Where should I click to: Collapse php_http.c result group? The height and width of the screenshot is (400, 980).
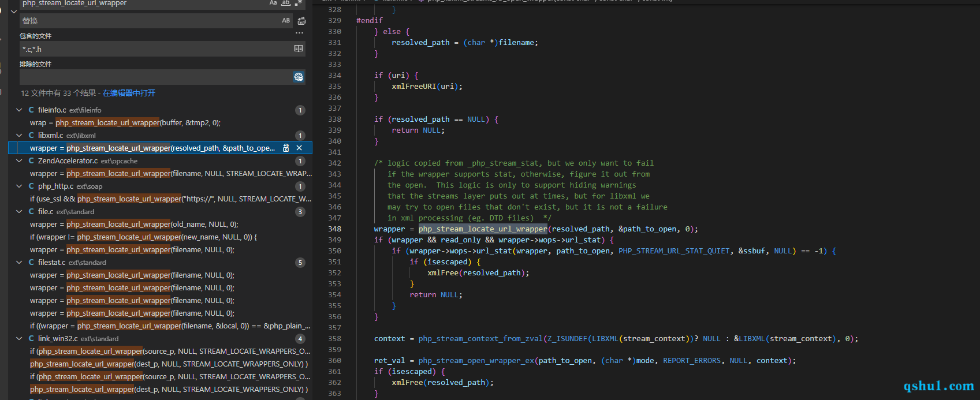(19, 186)
